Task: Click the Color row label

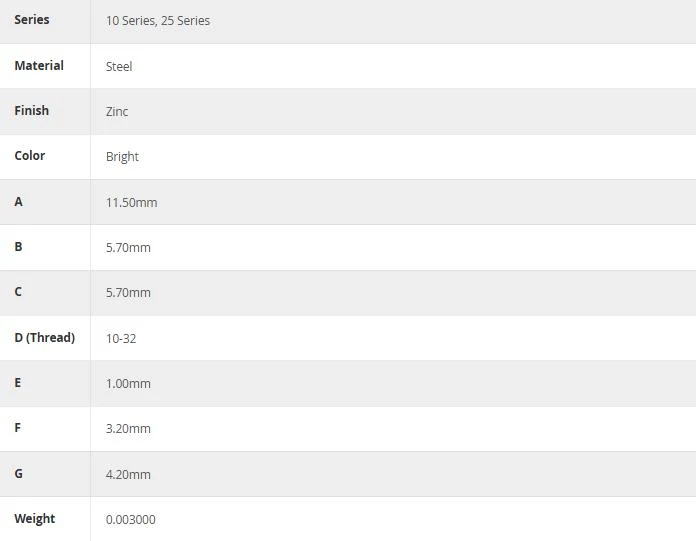Action: (x=30, y=156)
